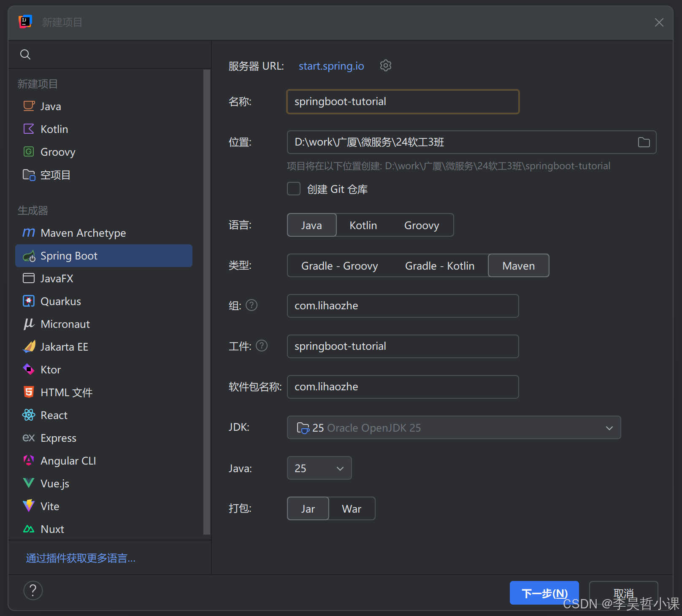
Task: Select Java in new project list
Action: pyautogui.click(x=104, y=106)
